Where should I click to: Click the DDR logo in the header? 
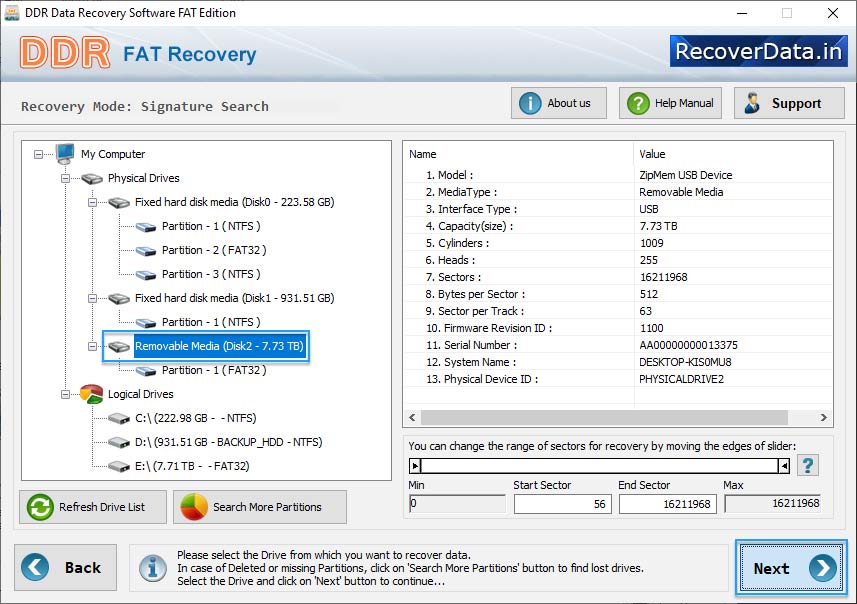[65, 52]
